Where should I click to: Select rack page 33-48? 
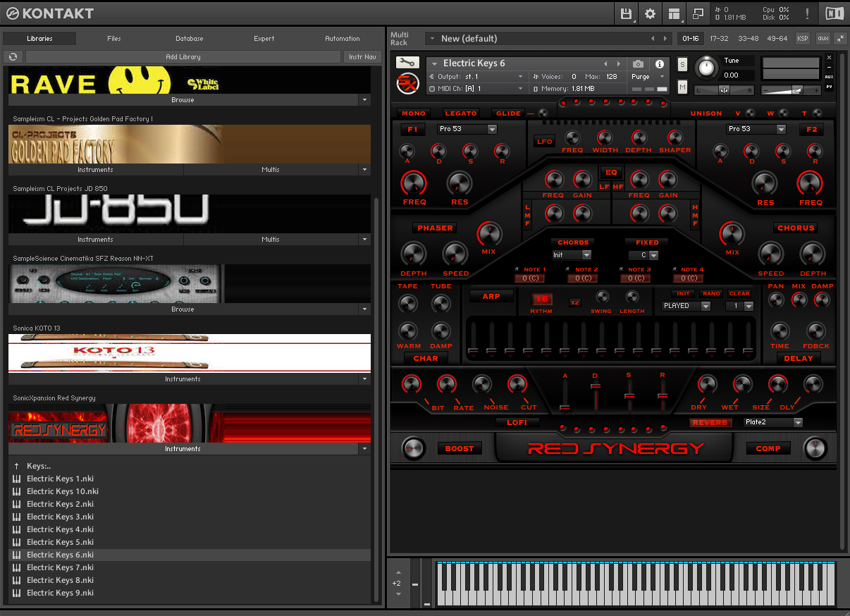(x=749, y=39)
